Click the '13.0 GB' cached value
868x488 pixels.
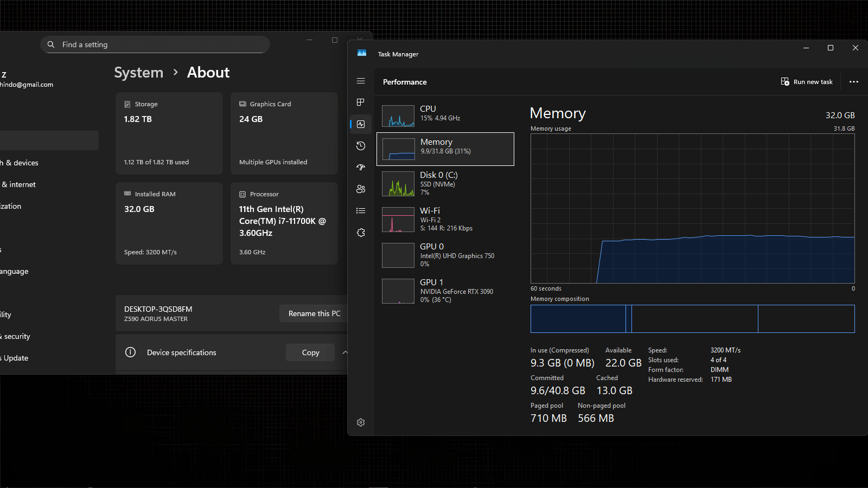click(615, 390)
